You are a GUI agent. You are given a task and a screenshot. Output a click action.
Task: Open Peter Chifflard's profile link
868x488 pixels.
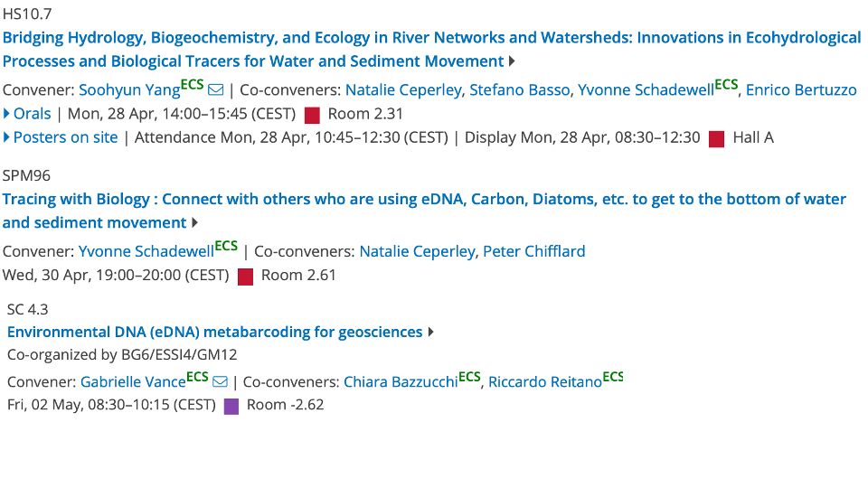pos(533,252)
